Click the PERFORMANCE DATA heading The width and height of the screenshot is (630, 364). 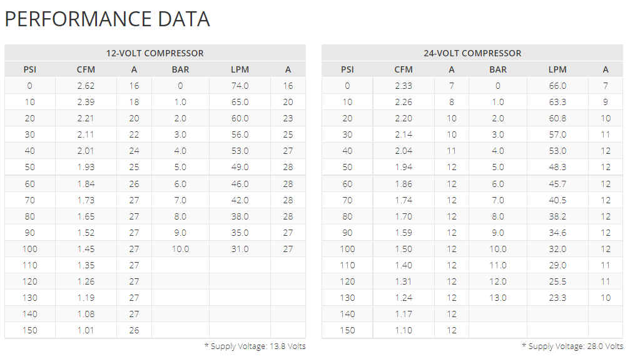point(107,19)
